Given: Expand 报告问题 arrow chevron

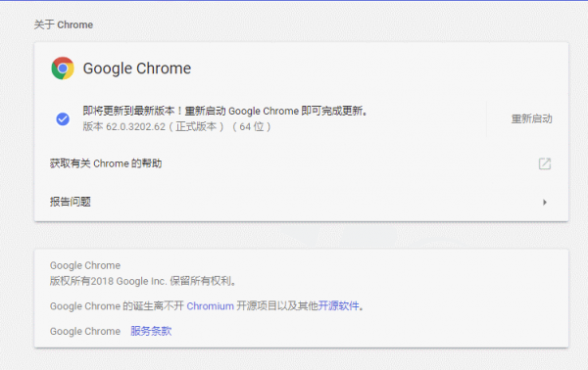Looking at the screenshot, I should [545, 203].
